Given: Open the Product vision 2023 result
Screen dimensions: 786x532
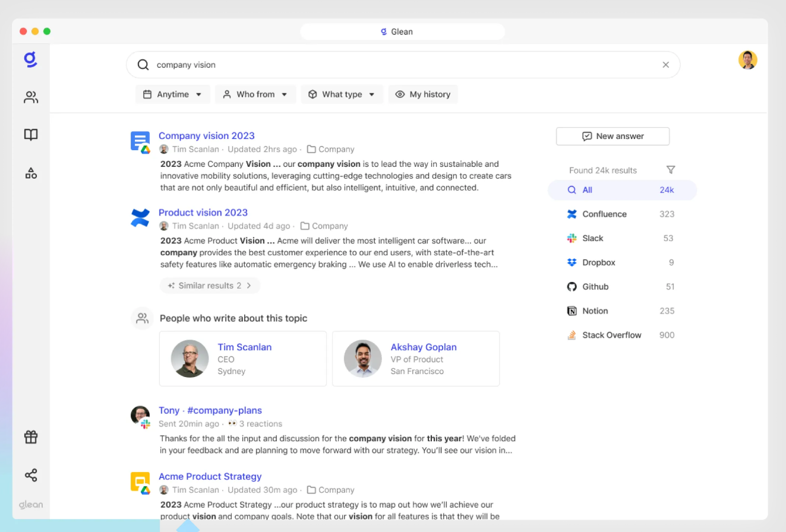Looking at the screenshot, I should [203, 213].
